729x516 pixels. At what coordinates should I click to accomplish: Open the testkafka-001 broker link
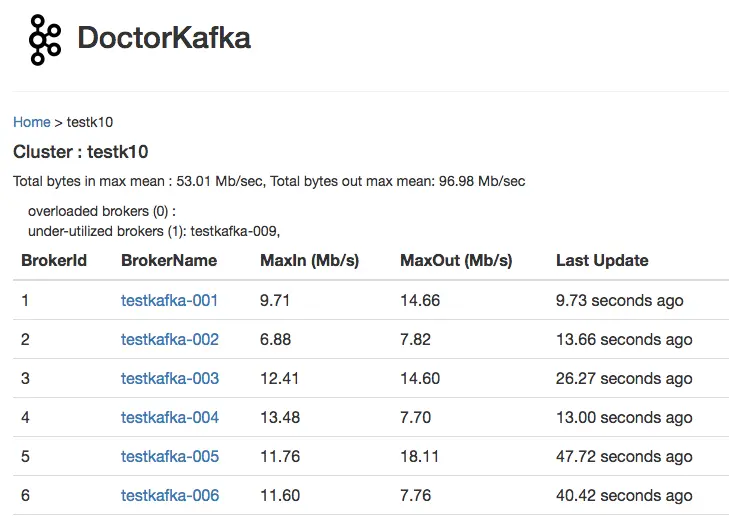169,300
